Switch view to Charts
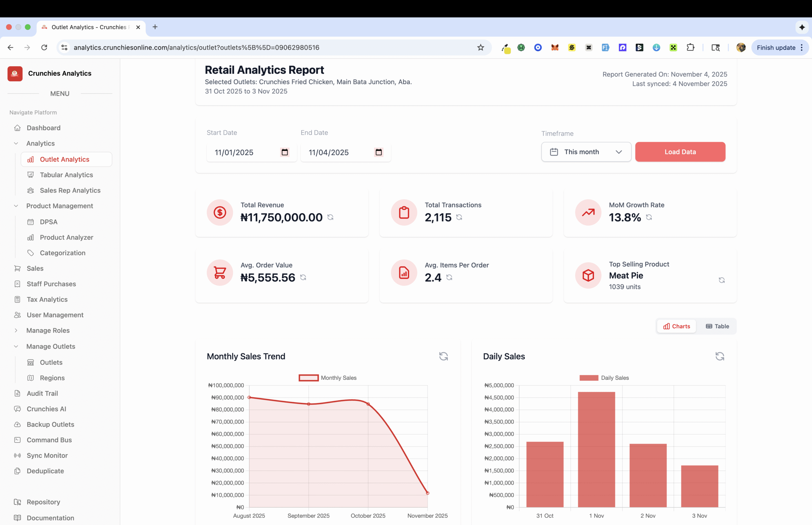812x525 pixels. [676, 326]
